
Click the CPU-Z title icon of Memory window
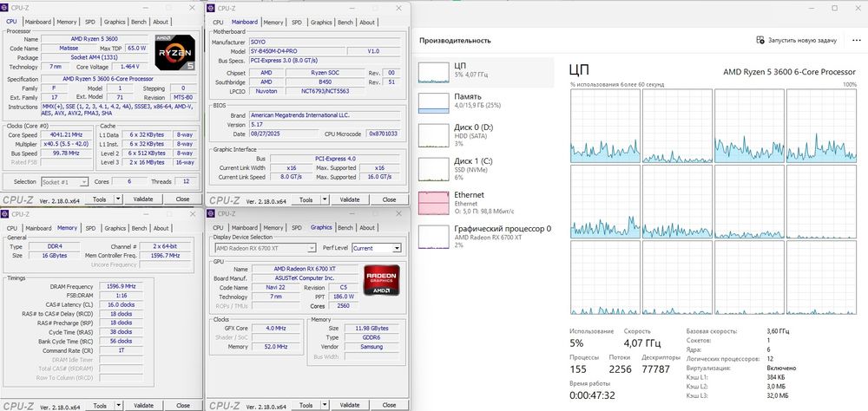click(x=5, y=214)
